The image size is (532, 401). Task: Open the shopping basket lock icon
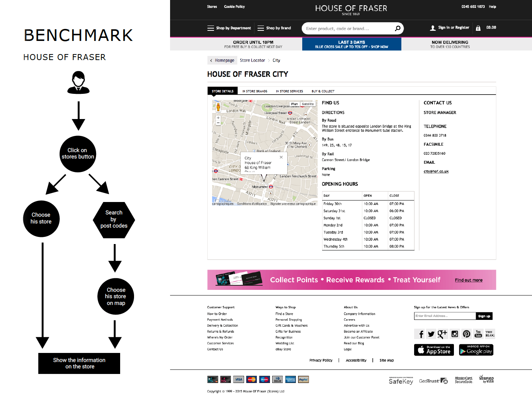point(478,28)
